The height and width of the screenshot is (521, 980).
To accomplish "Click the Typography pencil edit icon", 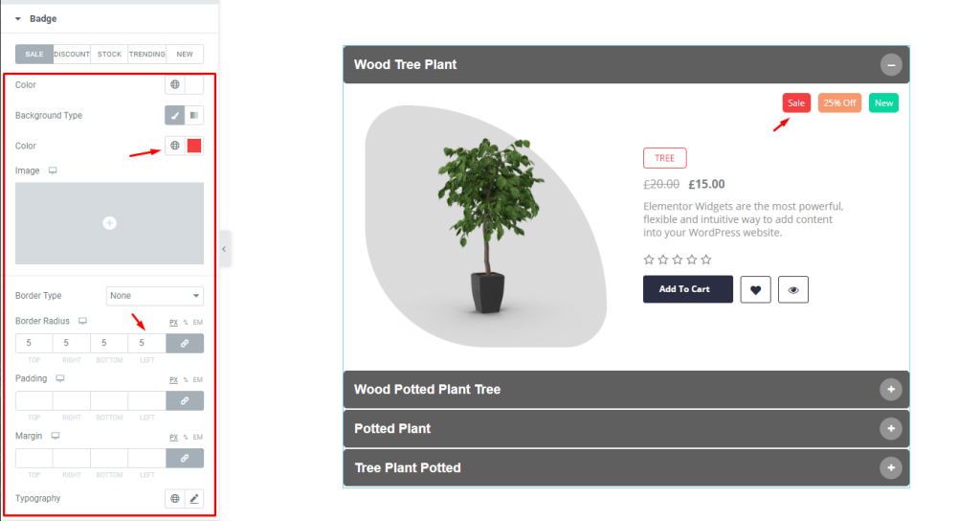I will [x=194, y=498].
